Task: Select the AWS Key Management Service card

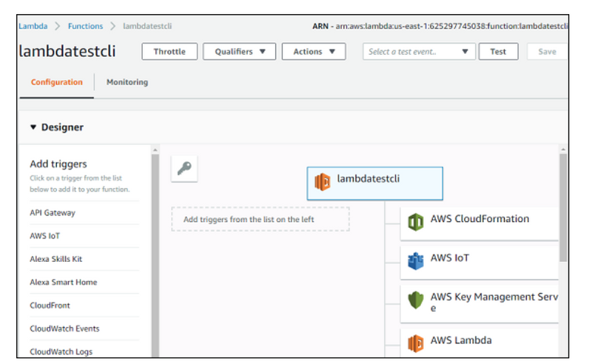Action: click(479, 304)
